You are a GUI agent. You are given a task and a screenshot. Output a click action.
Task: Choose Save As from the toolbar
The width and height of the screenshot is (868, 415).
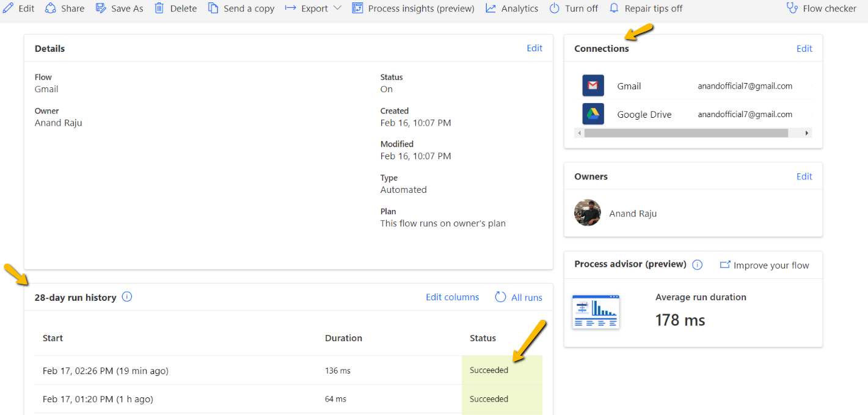pyautogui.click(x=119, y=8)
